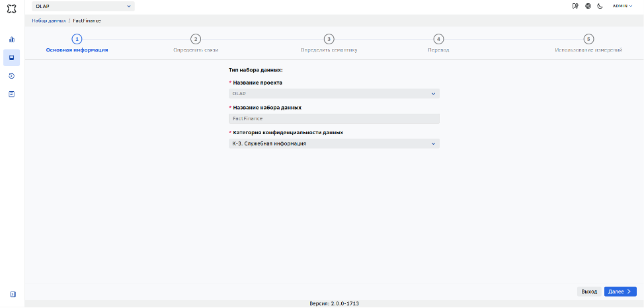Click the Далее button
This screenshot has width=644, height=308.
pyautogui.click(x=620, y=291)
